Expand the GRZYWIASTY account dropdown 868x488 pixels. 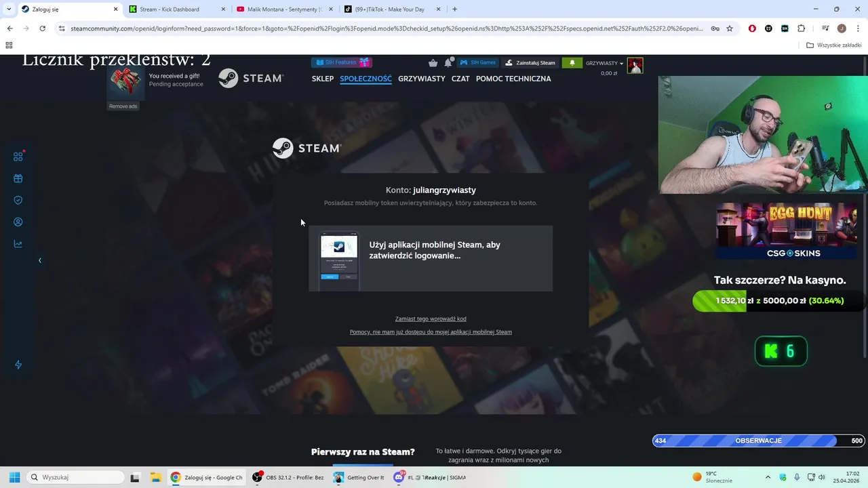604,64
